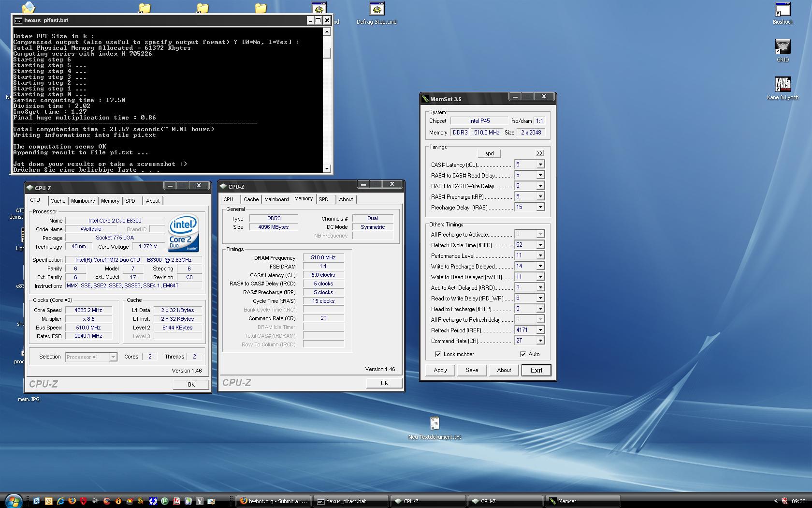
Task: Click OK in the CPU-Z Memory window
Action: point(384,383)
